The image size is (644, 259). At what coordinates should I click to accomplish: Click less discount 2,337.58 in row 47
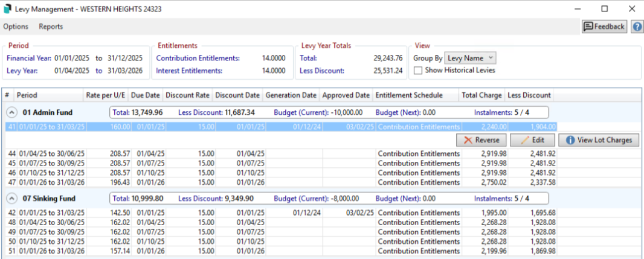[x=542, y=182]
